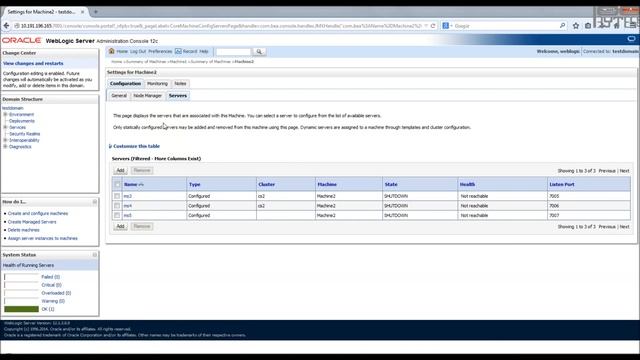Screen dimensions: 640x360
Task: Reload the page with refresh icon
Action: [x=433, y=26]
